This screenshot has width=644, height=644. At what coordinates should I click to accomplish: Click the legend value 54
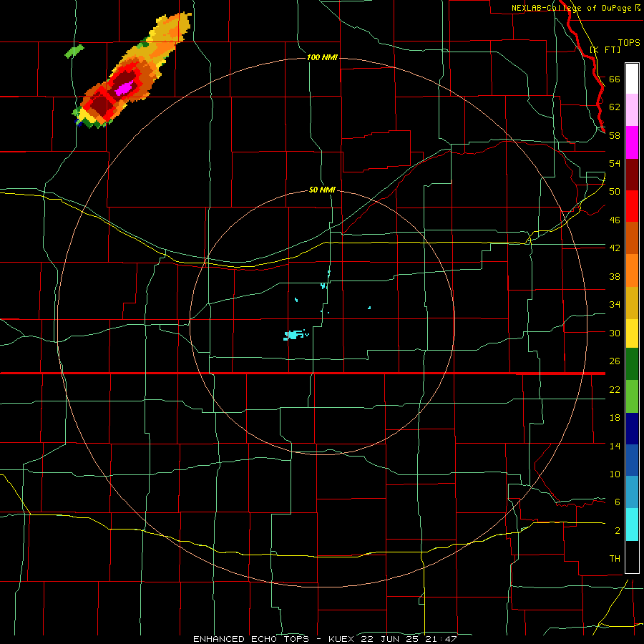[615, 163]
